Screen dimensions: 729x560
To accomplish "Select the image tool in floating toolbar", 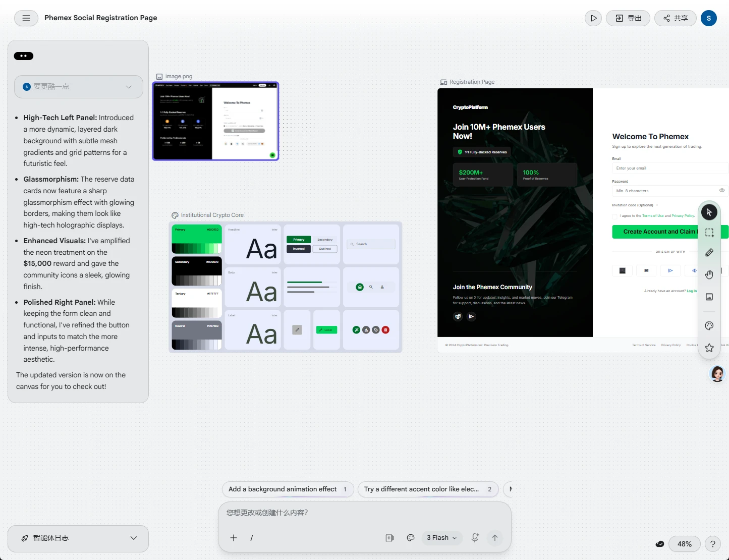I will (x=709, y=297).
